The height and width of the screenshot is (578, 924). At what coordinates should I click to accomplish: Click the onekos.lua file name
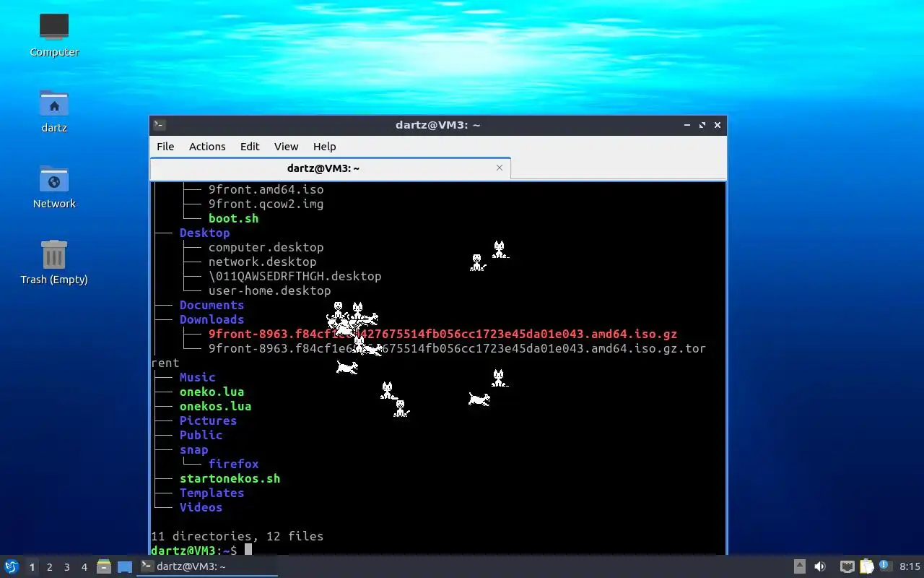[x=215, y=406]
